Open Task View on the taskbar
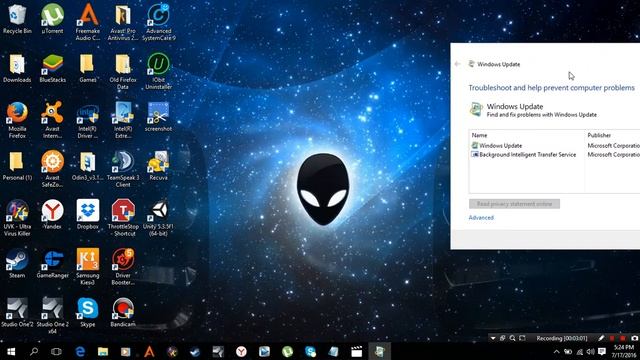 point(56,351)
